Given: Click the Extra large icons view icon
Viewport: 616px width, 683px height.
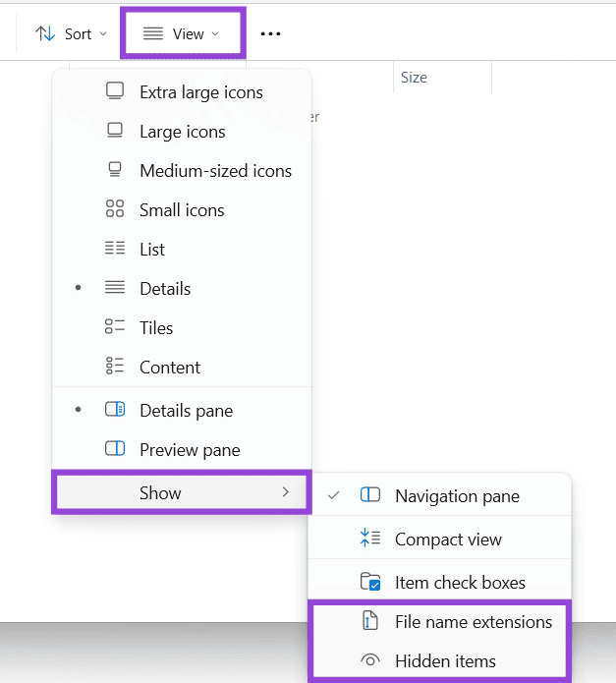Looking at the screenshot, I should pos(115,91).
